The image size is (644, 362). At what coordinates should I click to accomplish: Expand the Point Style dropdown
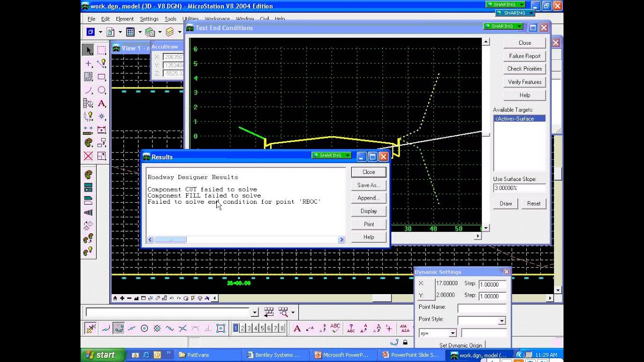[502, 321]
